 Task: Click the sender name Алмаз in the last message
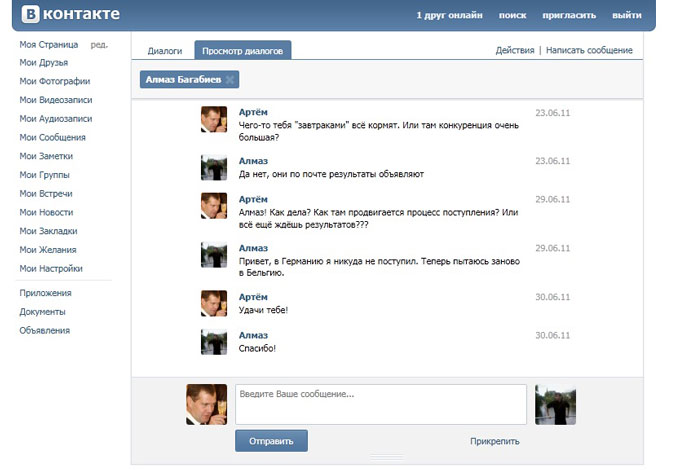[253, 334]
